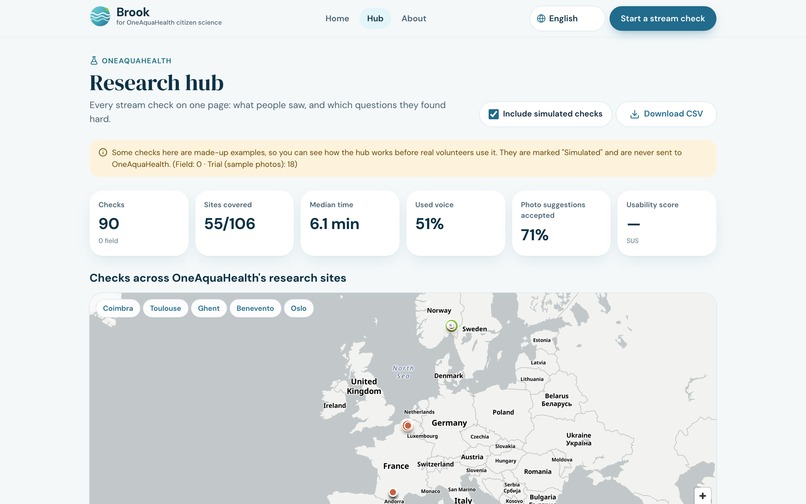Click the Ireland label on map

point(335,406)
